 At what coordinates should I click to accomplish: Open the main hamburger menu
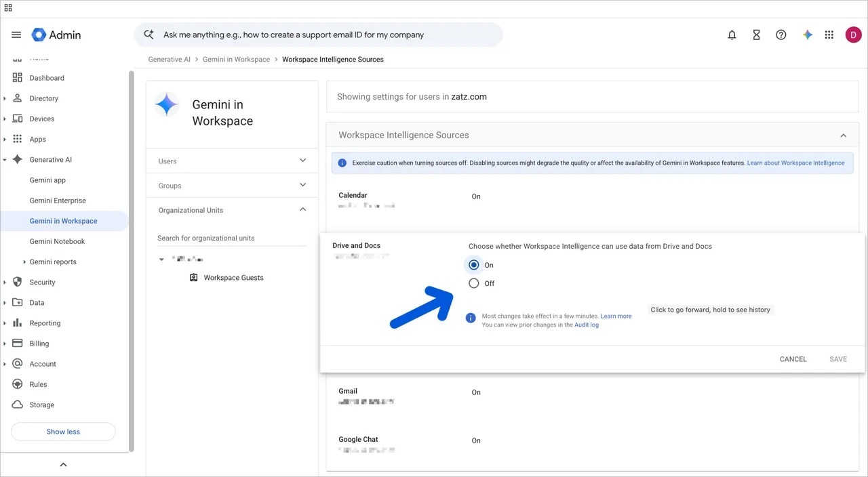pos(16,35)
